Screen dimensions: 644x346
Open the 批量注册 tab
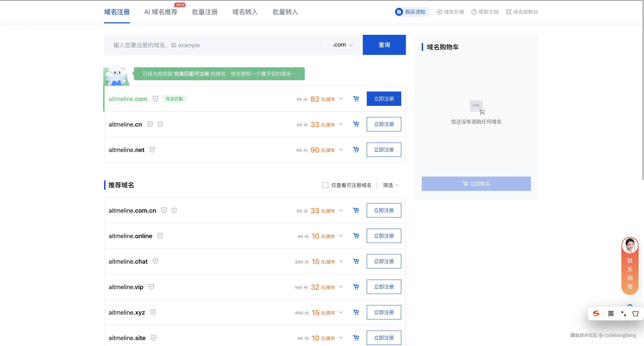point(205,12)
